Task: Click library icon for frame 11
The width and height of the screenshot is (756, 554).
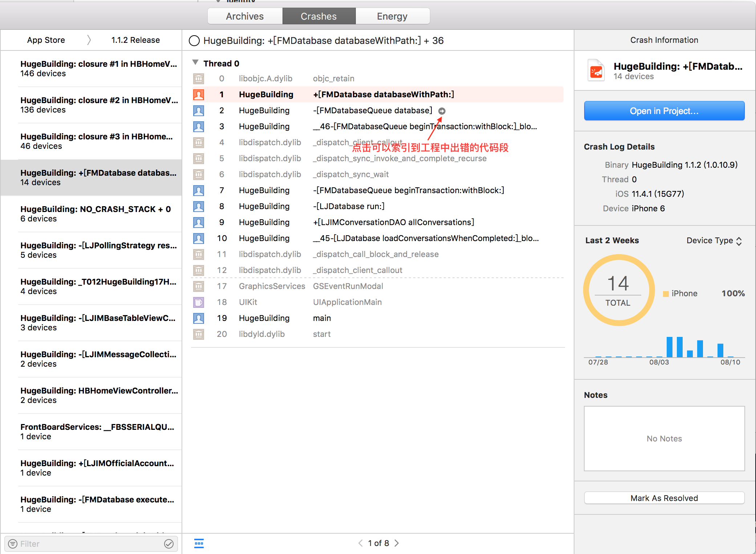Action: coord(199,254)
